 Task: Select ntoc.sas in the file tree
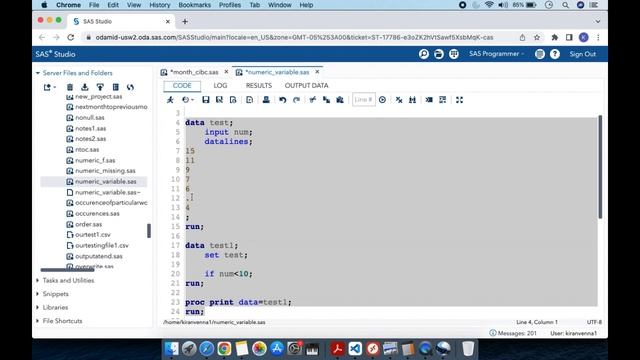point(87,149)
